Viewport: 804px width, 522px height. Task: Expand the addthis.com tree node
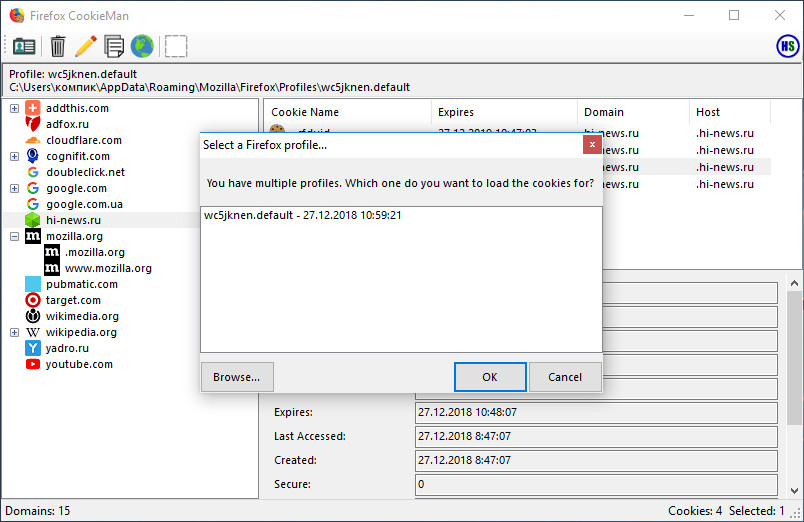coord(14,108)
